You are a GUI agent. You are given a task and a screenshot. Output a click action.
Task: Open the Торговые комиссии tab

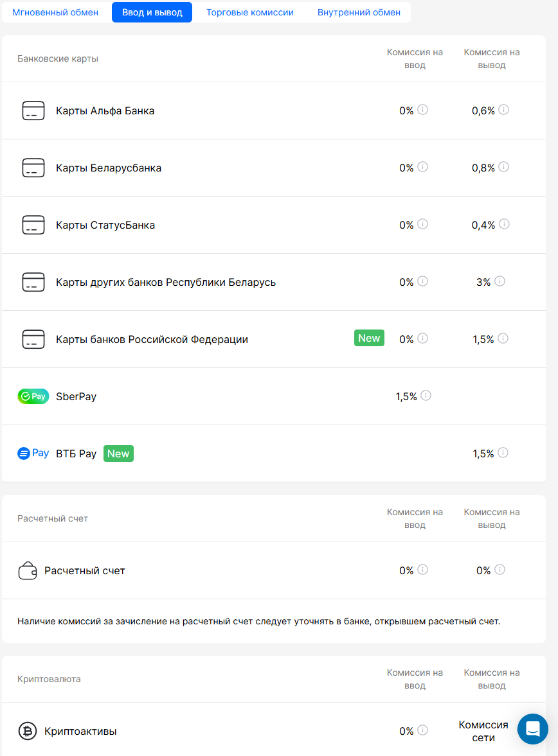click(x=249, y=12)
